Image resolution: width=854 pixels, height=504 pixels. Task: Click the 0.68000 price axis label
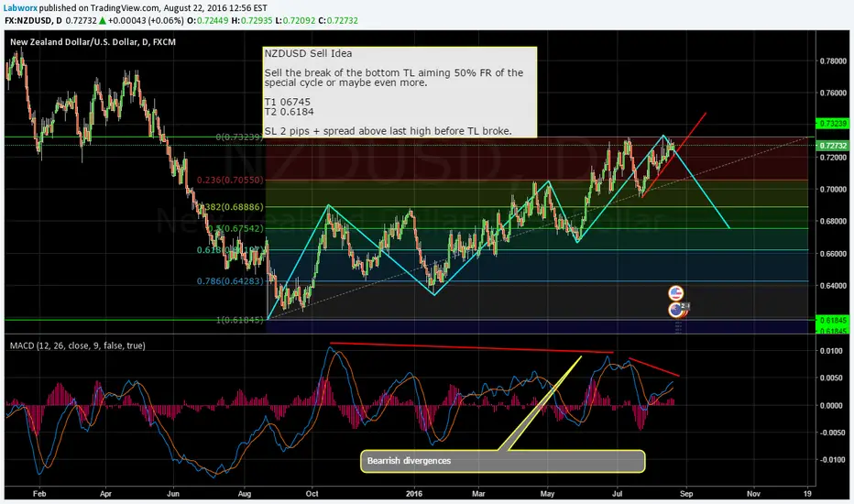pyautogui.click(x=833, y=222)
